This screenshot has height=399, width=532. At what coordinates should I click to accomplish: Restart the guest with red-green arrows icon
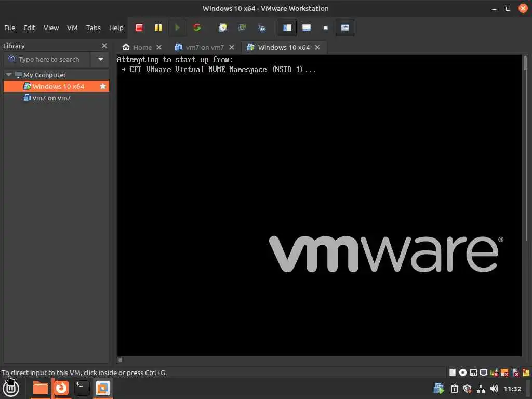coord(197,28)
